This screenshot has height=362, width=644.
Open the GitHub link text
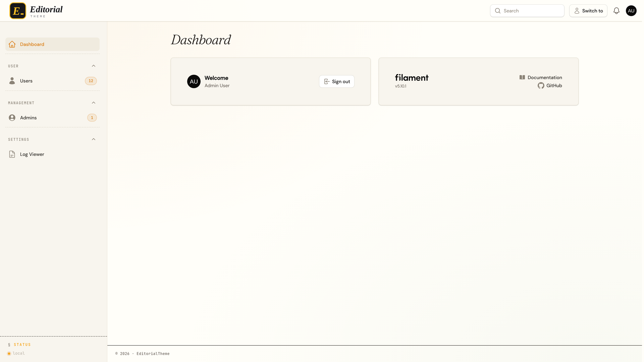pyautogui.click(x=554, y=85)
